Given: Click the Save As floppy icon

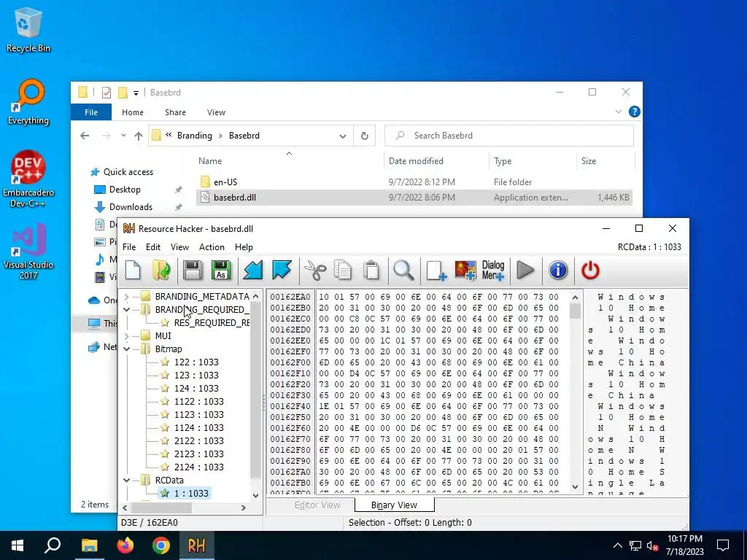Looking at the screenshot, I should tap(221, 270).
